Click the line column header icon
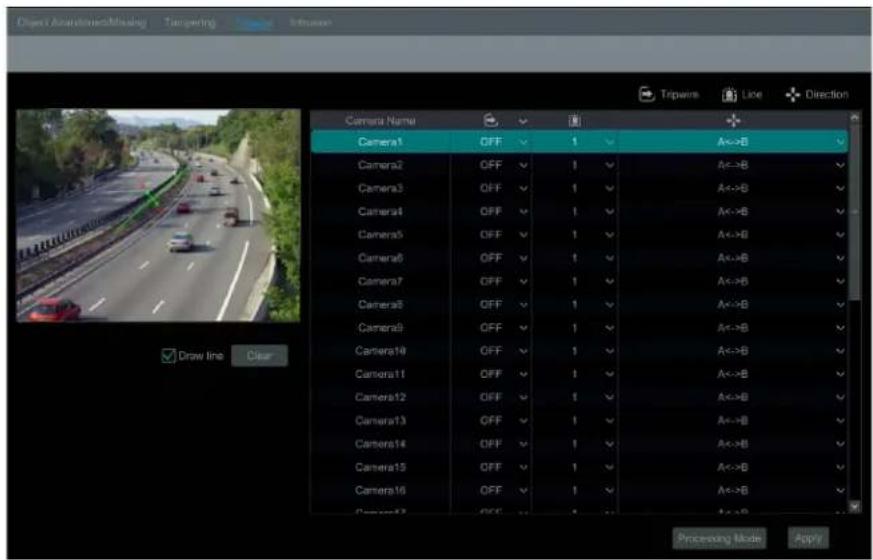 pyautogui.click(x=575, y=120)
